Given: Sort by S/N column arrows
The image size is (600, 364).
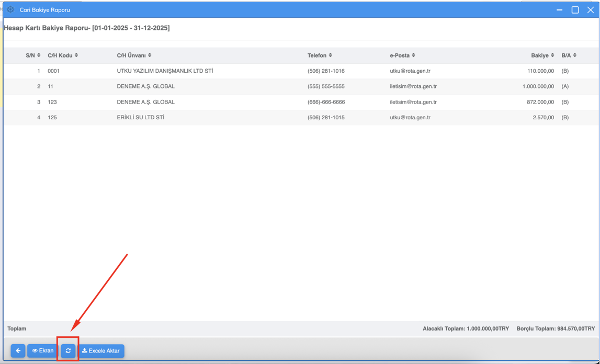Looking at the screenshot, I should pyautogui.click(x=39, y=55).
